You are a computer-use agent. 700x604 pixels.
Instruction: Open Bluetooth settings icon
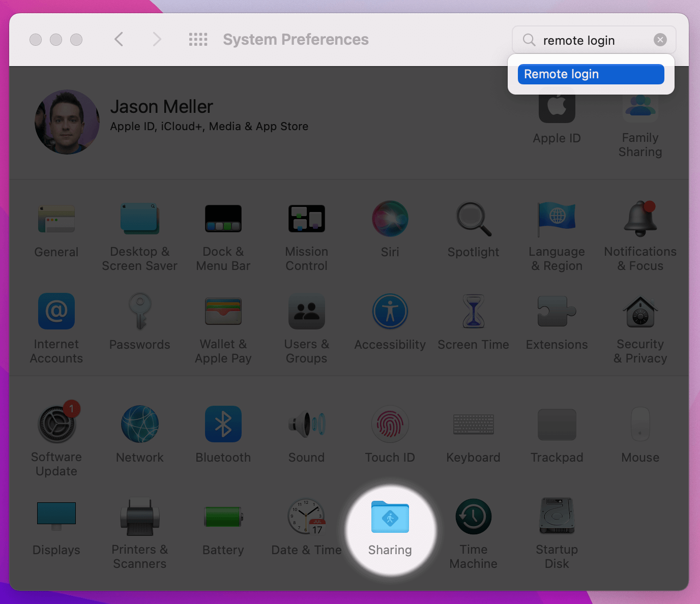[223, 424]
